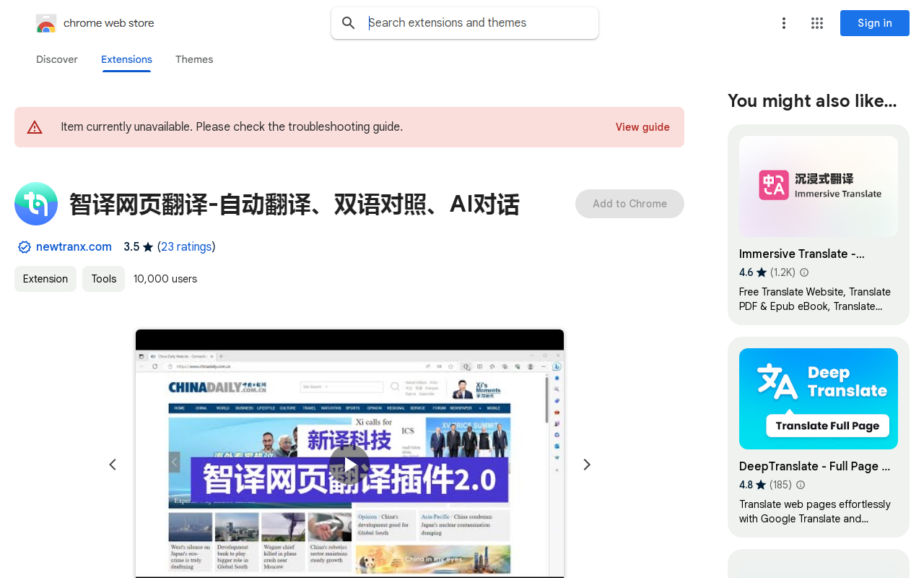924x578 pixels.
Task: Click the Immersive Translate description text
Action: [x=815, y=299]
